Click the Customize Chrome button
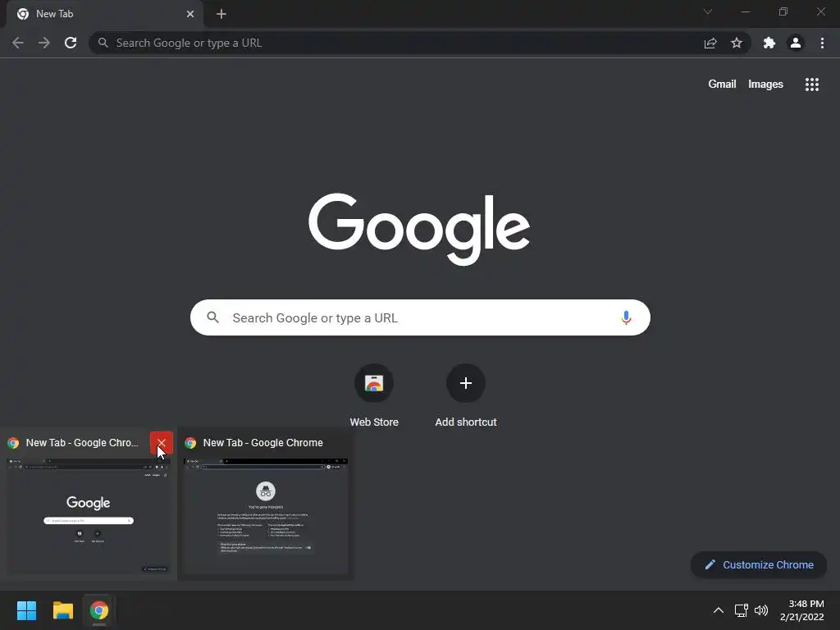The width and height of the screenshot is (840, 630). point(759,564)
